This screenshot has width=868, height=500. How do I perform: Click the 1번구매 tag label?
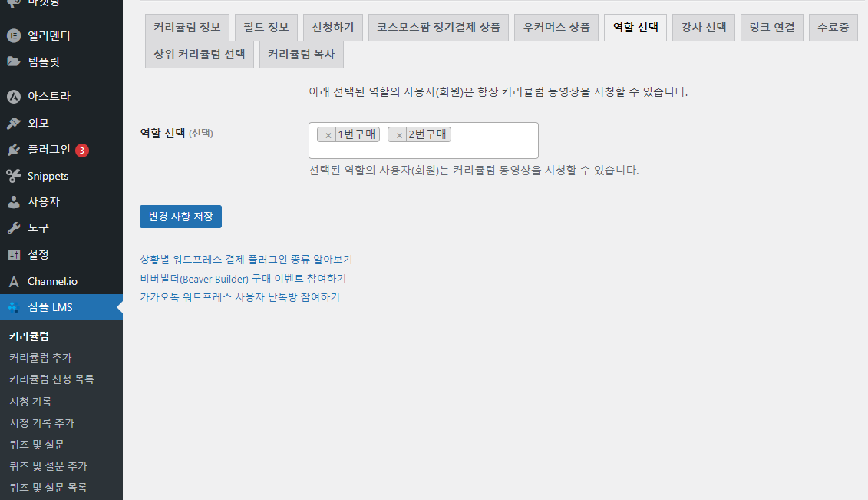(x=357, y=134)
